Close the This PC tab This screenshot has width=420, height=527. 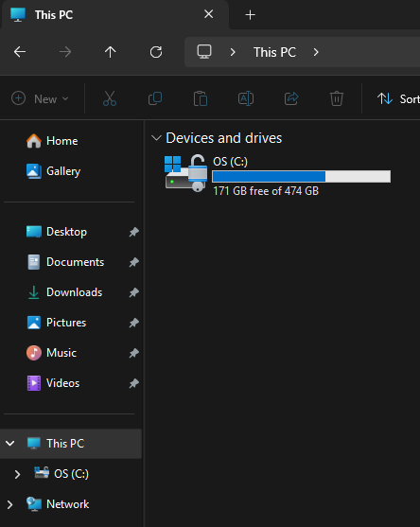[x=209, y=14]
